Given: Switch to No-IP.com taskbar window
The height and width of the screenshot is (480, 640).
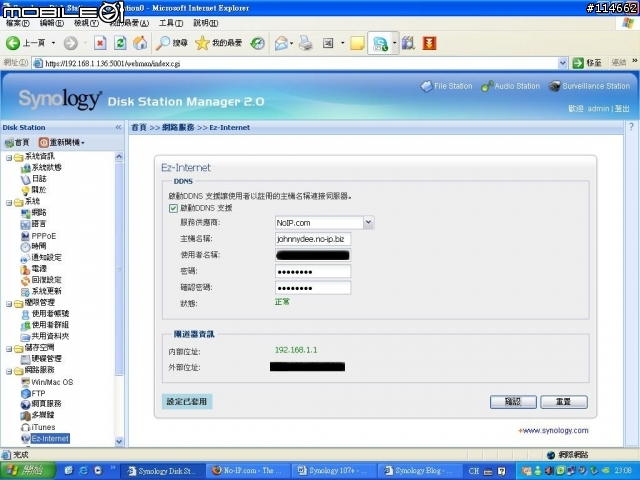Looking at the screenshot, I should pos(249,471).
